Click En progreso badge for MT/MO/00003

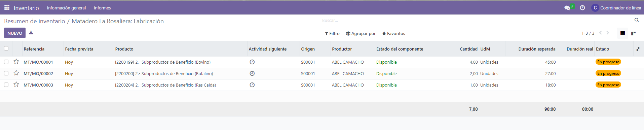(x=608, y=85)
